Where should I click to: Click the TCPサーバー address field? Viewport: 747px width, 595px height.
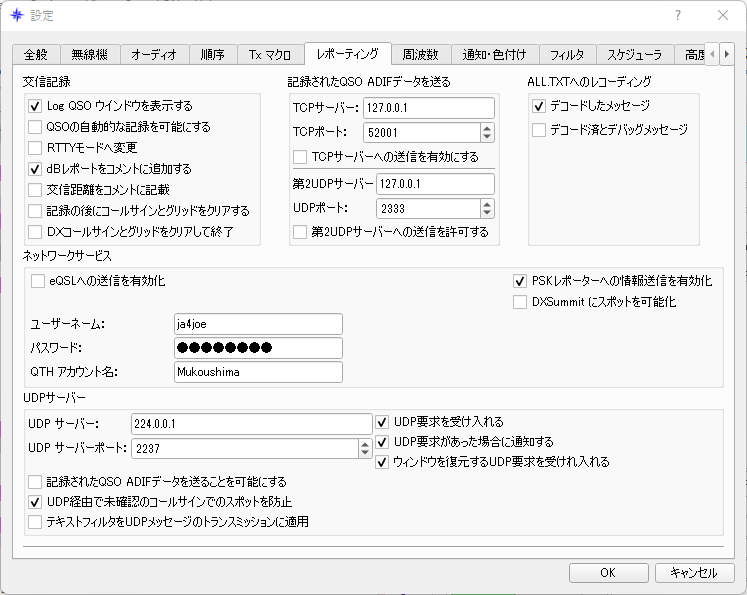click(429, 108)
